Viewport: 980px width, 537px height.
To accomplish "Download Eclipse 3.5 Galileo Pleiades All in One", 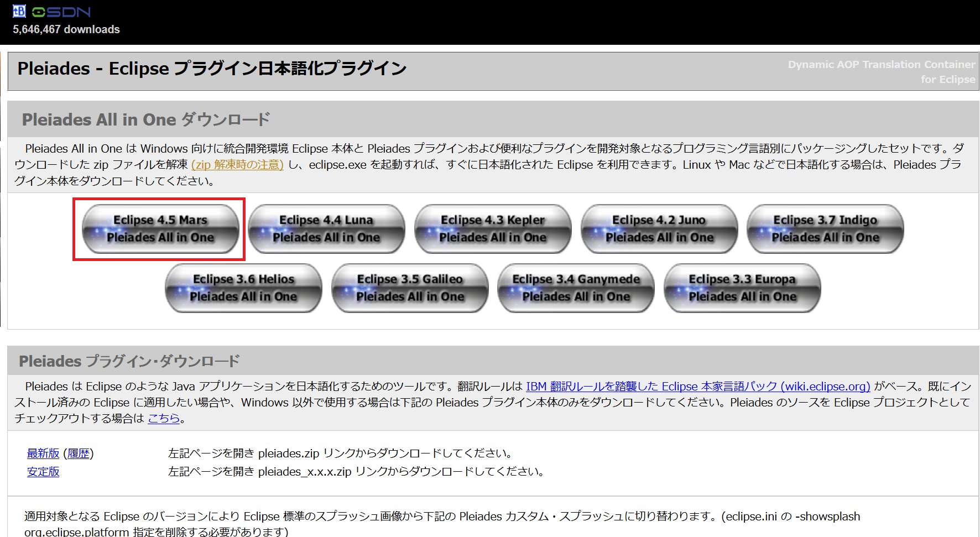I will pyautogui.click(x=409, y=288).
